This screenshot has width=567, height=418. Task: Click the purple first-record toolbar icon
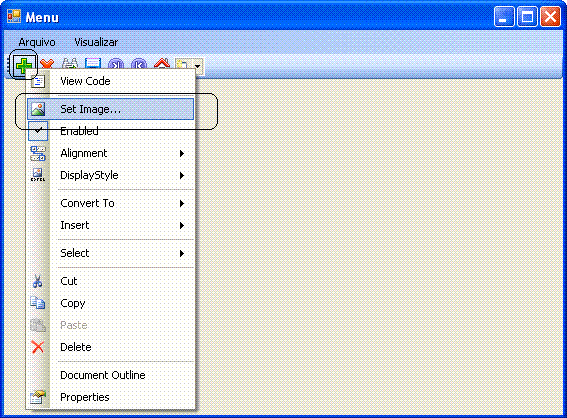(139, 64)
